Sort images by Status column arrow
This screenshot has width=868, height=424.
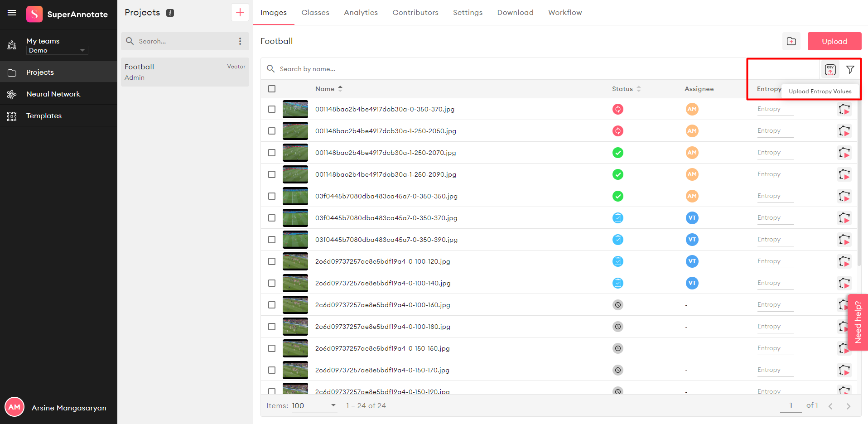point(639,89)
